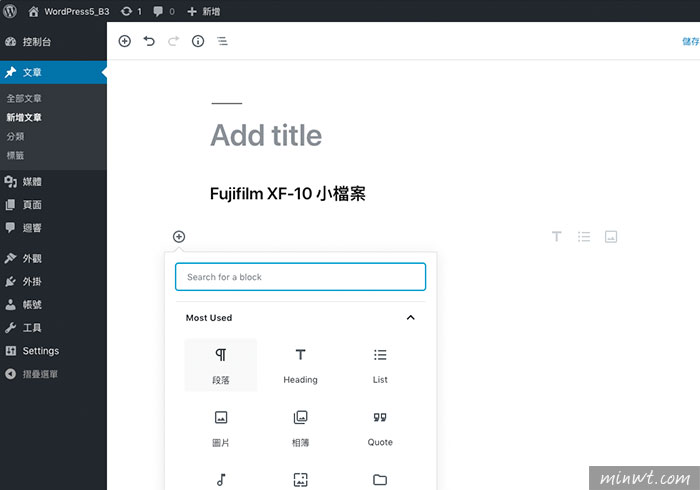Open 全部文章 submenu item

pos(24,98)
